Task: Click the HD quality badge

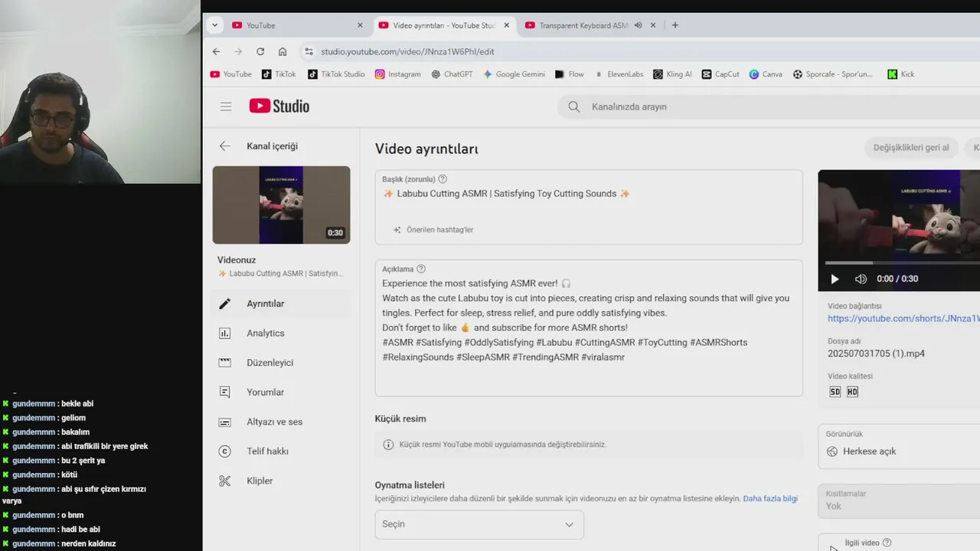Action: coord(852,392)
